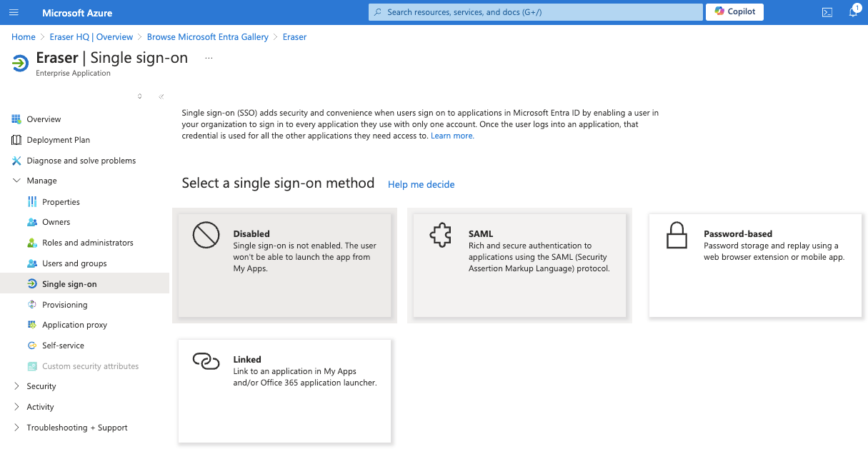Click the Linked chain icon
The image size is (868, 454).
point(206,361)
